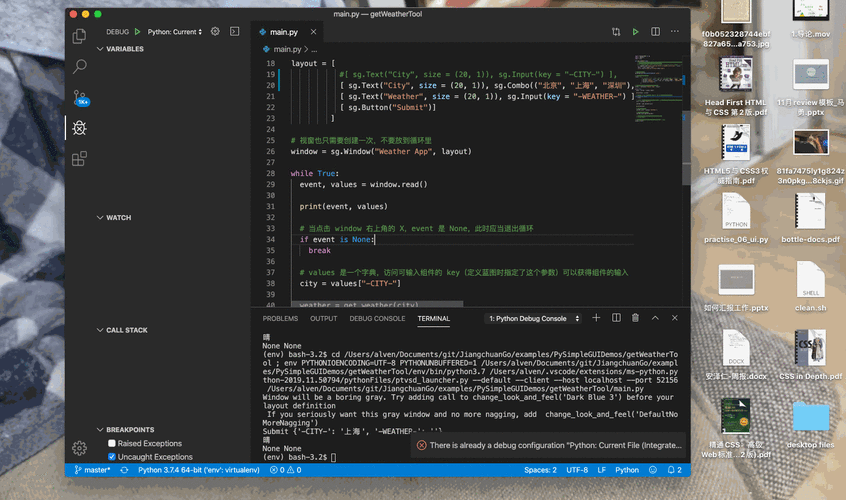Image resolution: width=846 pixels, height=500 pixels.
Task: Kill terminal with trash icon
Action: pos(636,318)
